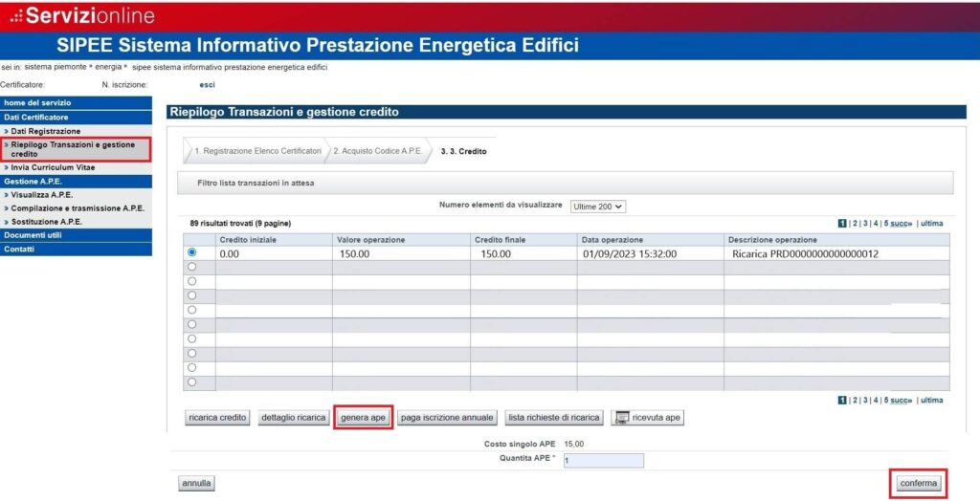
Task: Open 'Documenti utili' menu item
Action: click(x=76, y=235)
